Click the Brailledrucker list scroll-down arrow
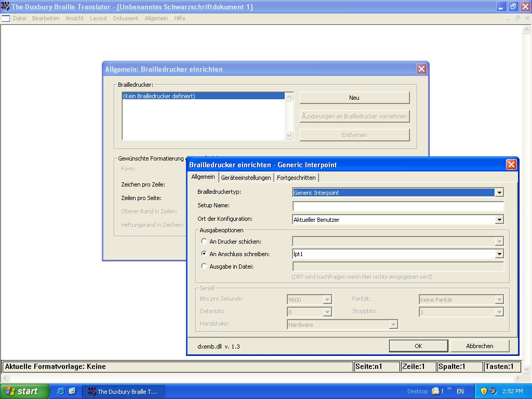532x399 pixels. click(x=289, y=136)
